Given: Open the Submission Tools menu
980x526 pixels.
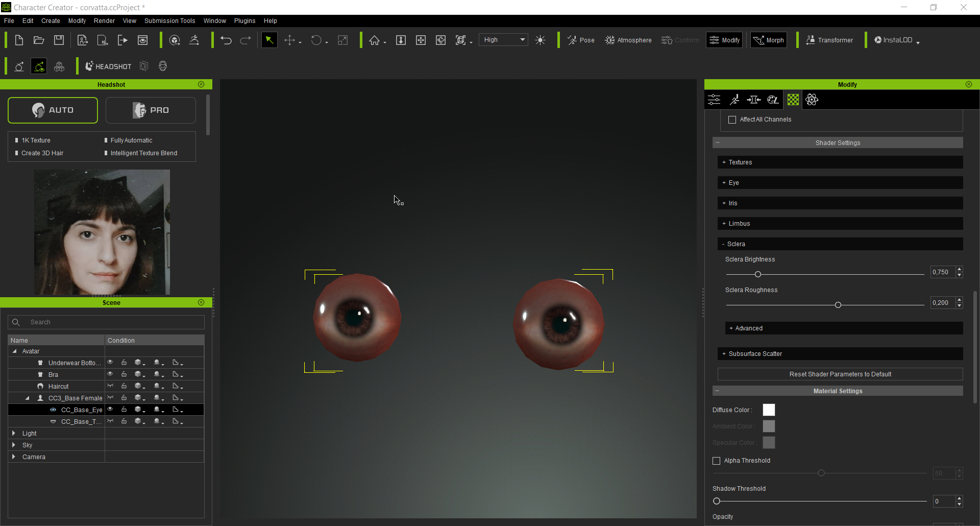Looking at the screenshot, I should tap(169, 21).
